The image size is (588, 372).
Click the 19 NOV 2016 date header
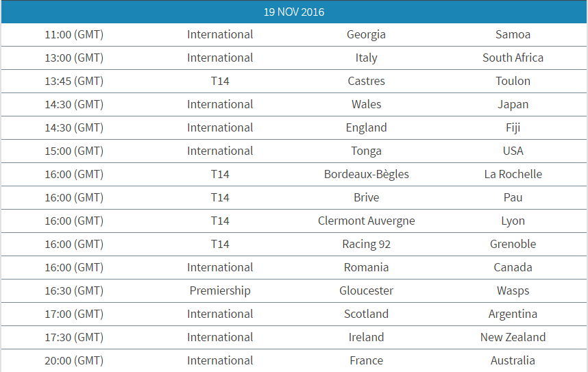click(294, 12)
